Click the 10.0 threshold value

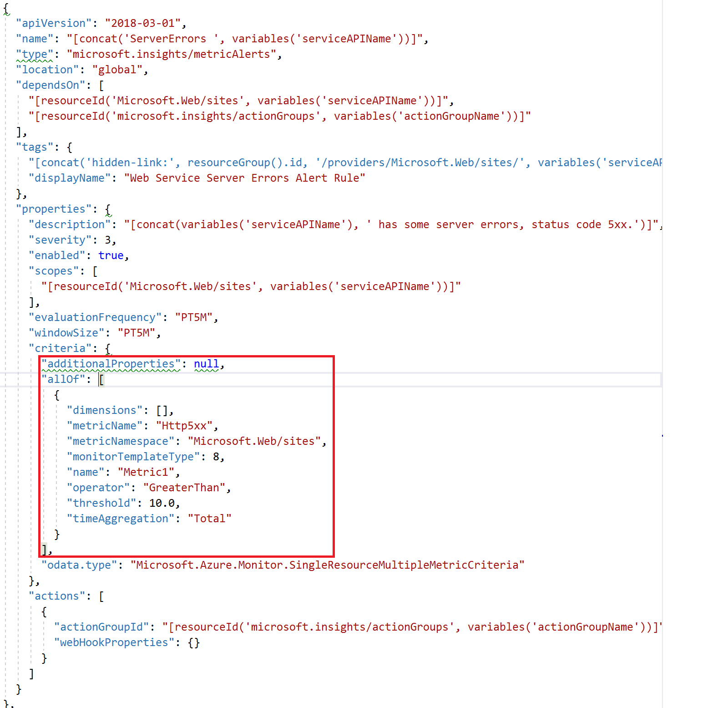tap(162, 503)
